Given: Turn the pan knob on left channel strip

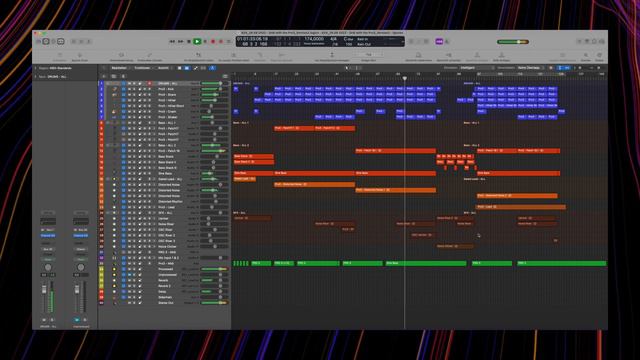Looking at the screenshot, I should [48, 267].
